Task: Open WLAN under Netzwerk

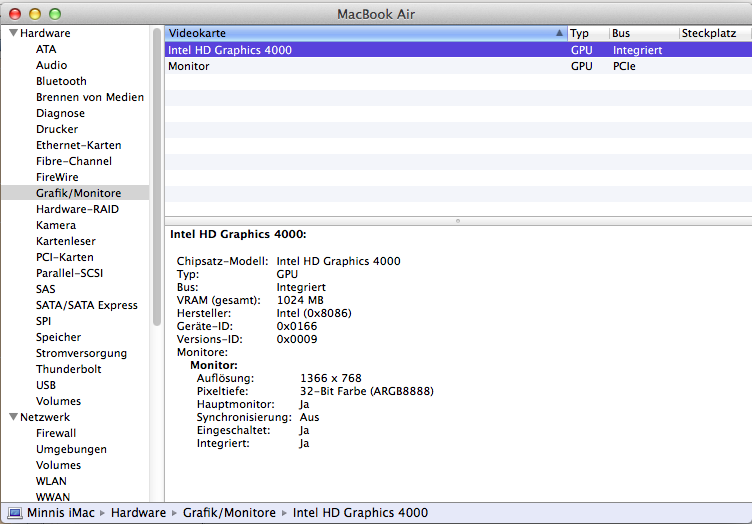Action: tap(52, 481)
